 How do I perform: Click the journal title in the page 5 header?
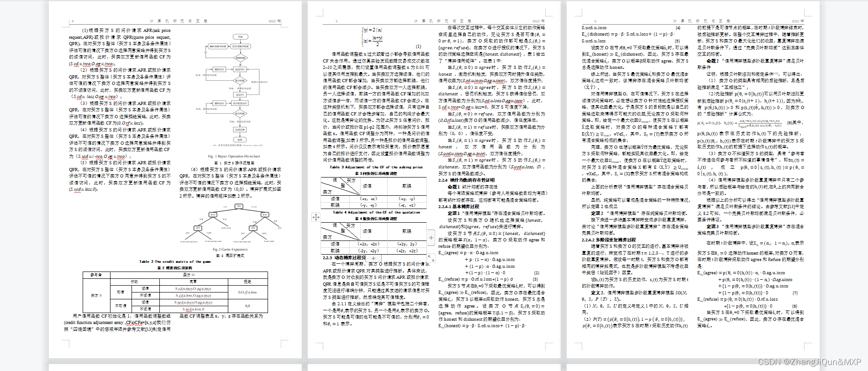click(443, 21)
